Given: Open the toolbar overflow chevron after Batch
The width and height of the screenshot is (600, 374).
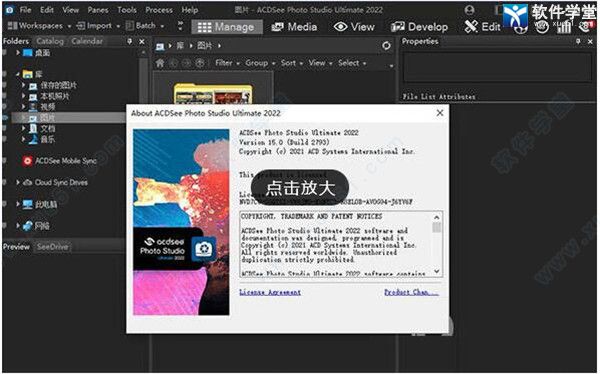Looking at the screenshot, I should (180, 26).
